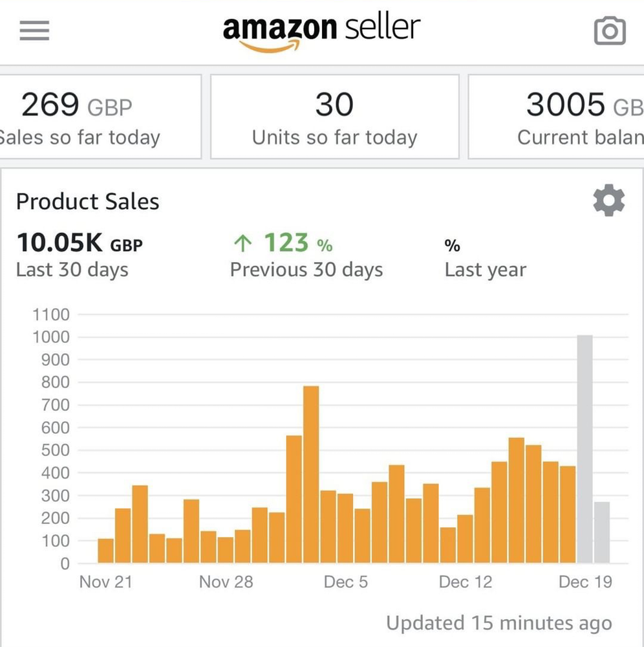This screenshot has width=644, height=647.
Task: Click the Nov 21 axis label
Action: point(105,582)
